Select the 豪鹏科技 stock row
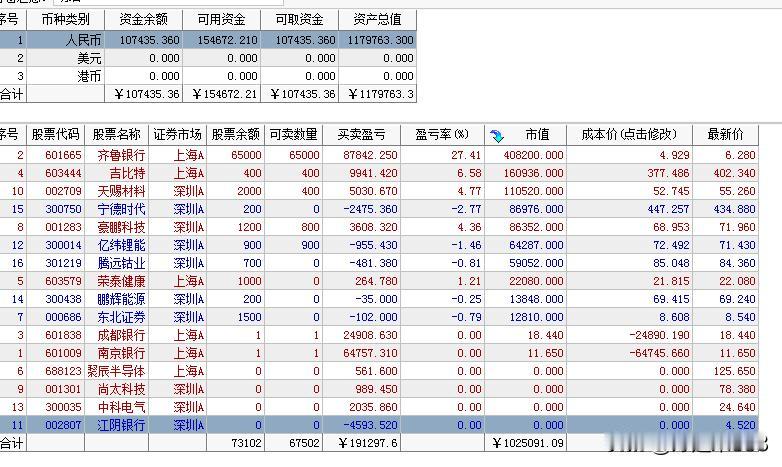 tap(379, 227)
